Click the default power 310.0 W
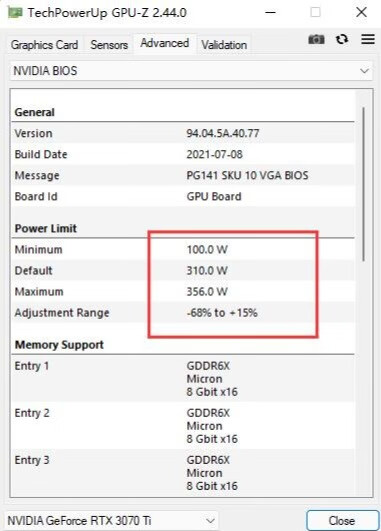Image resolution: width=381 pixels, height=531 pixels. (x=207, y=271)
